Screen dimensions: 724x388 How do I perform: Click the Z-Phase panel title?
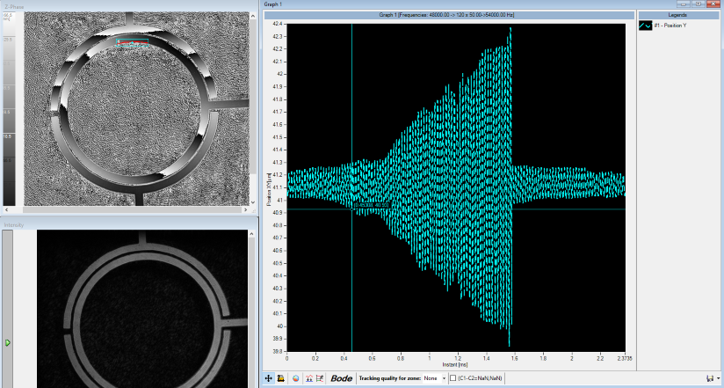click(x=14, y=7)
